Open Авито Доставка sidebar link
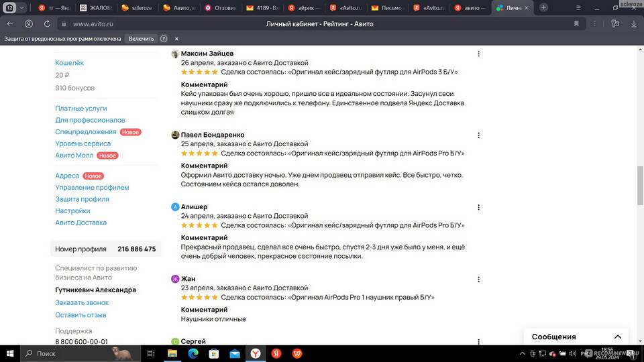The width and height of the screenshot is (644, 362). (81, 223)
